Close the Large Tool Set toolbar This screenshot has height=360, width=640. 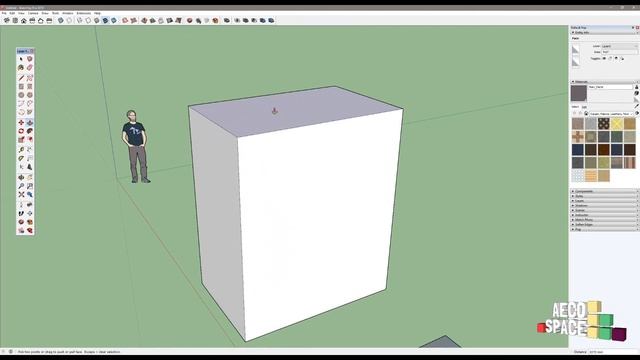pyautogui.click(x=32, y=51)
